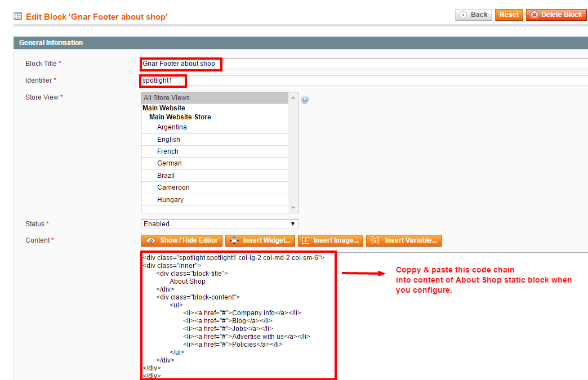
Task: Click the variable braces icon on the Insert Variable button
Action: [375, 240]
